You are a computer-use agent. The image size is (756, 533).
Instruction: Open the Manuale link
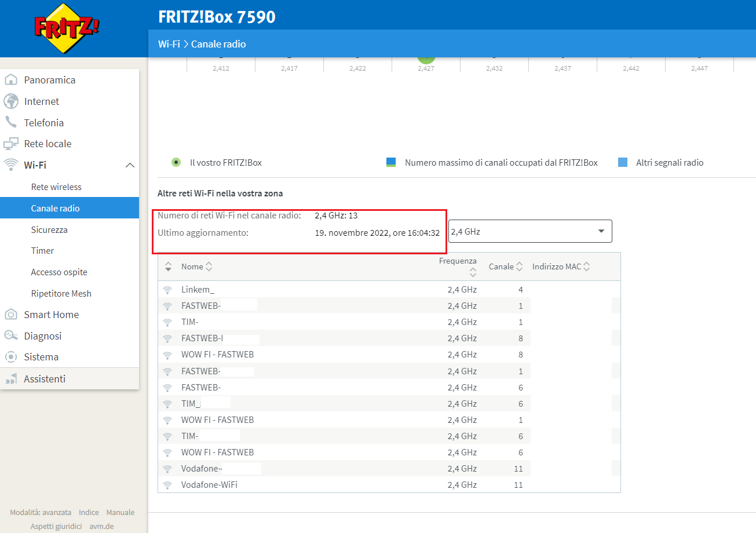coord(120,512)
